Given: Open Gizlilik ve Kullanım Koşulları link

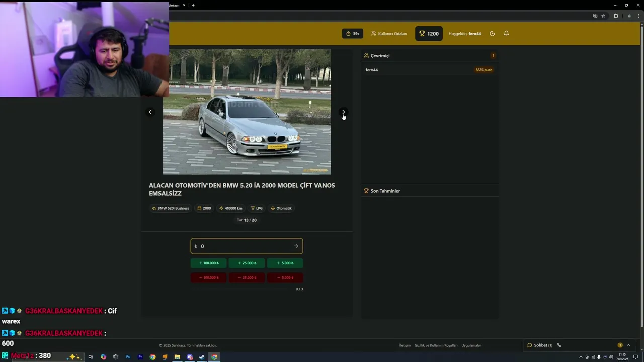Looking at the screenshot, I should click(x=436, y=345).
